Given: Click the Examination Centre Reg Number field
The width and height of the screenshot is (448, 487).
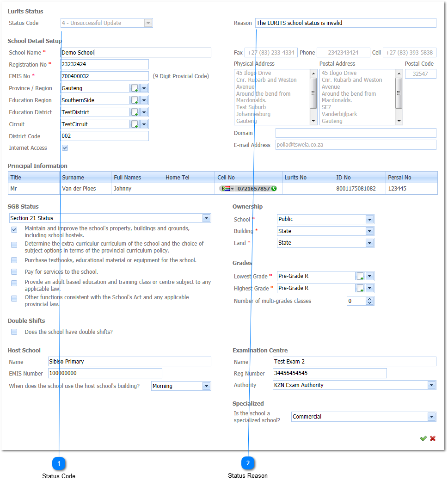Looking at the screenshot, I should point(330,373).
